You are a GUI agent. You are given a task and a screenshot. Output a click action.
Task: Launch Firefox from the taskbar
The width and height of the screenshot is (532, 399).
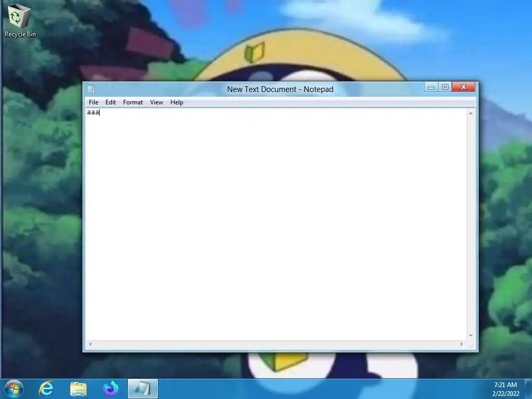click(x=111, y=389)
